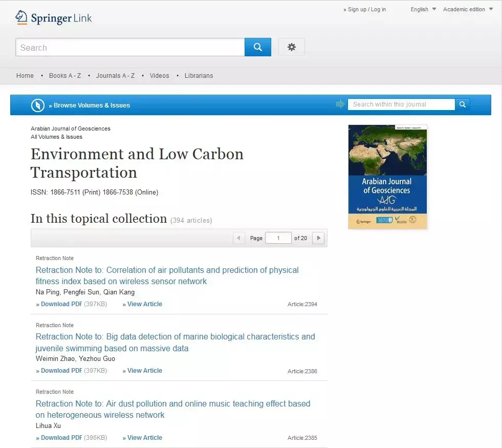Expand the English language dropdown
The height and width of the screenshot is (448, 502).
coord(423,9)
